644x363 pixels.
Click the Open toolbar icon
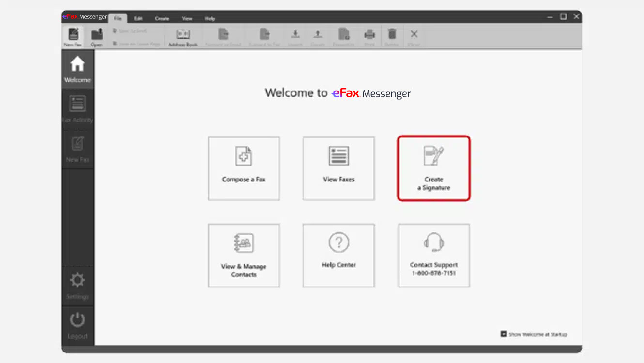(96, 36)
